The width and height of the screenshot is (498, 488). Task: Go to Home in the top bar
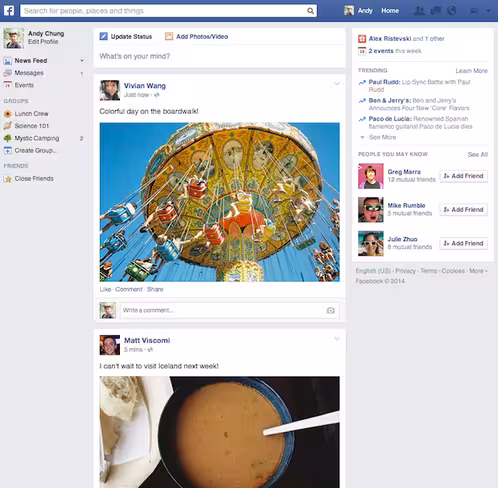(x=390, y=11)
